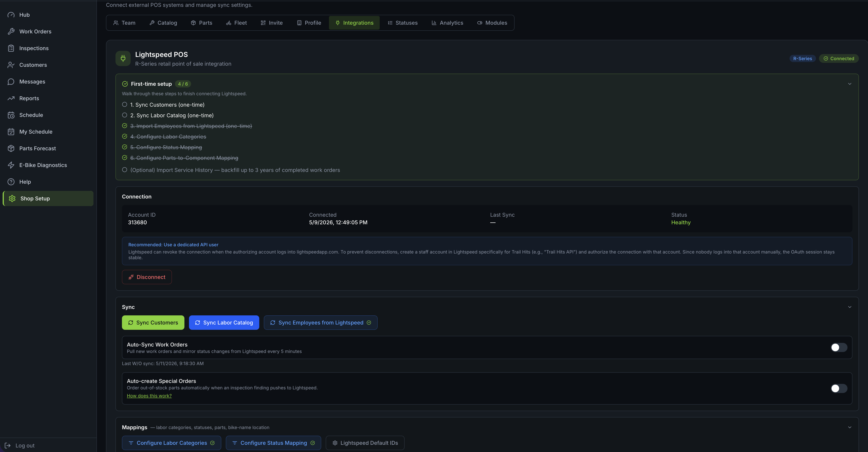
Task: Click checkmark for Import Employees step
Action: pyautogui.click(x=125, y=126)
